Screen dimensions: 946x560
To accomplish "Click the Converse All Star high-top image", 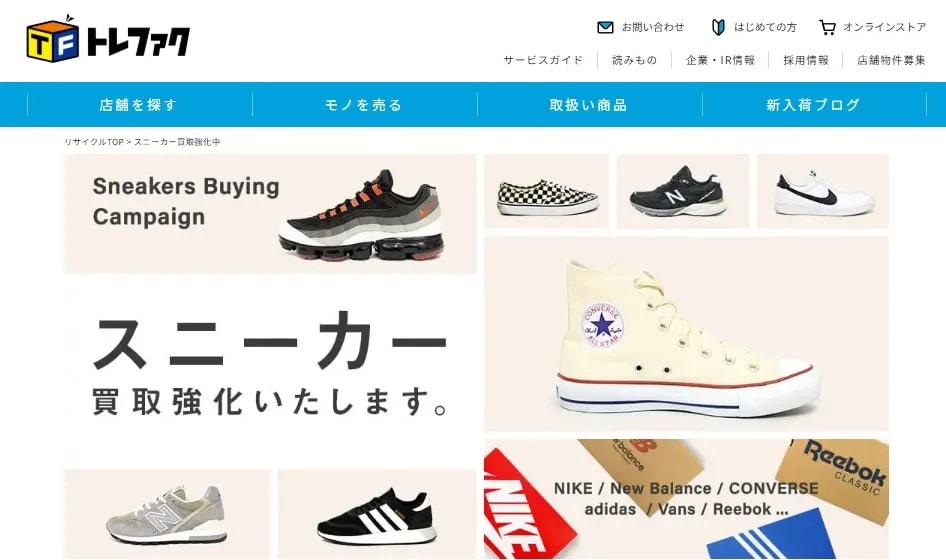I will (686, 334).
